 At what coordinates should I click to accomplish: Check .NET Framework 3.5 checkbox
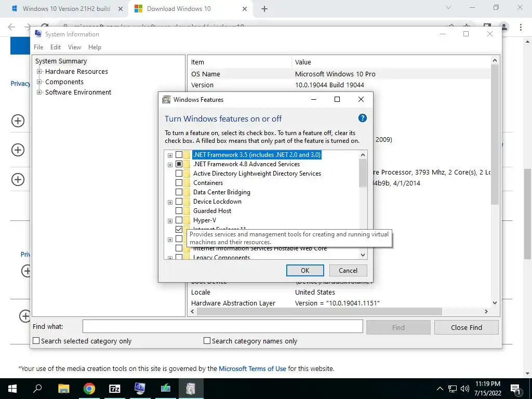[179, 155]
